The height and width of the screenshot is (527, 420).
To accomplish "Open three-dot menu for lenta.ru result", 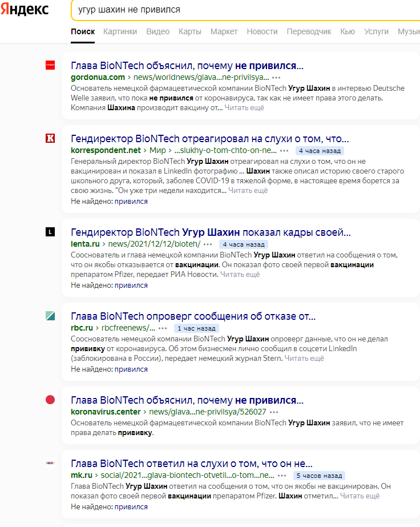I will tap(208, 244).
